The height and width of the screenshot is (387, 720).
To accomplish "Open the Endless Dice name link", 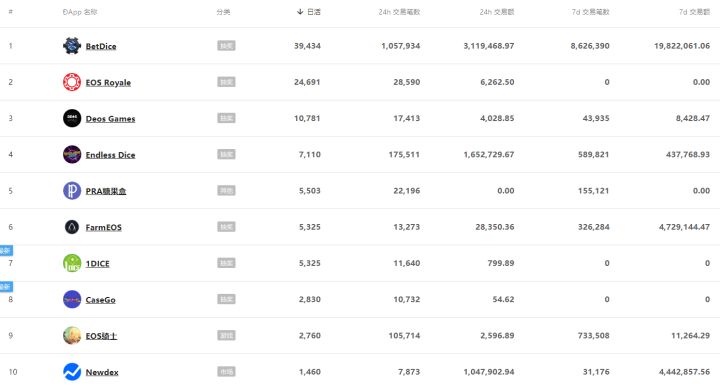I will click(x=110, y=155).
